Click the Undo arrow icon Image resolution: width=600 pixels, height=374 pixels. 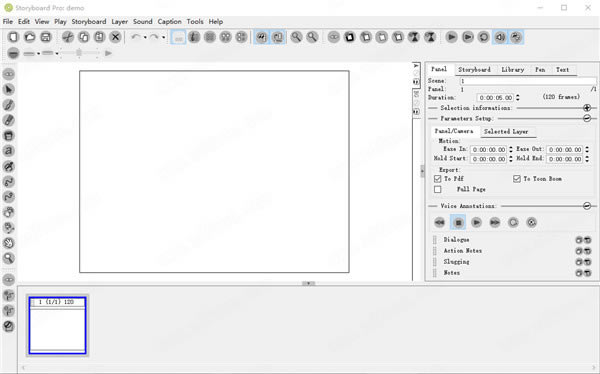tap(135, 37)
